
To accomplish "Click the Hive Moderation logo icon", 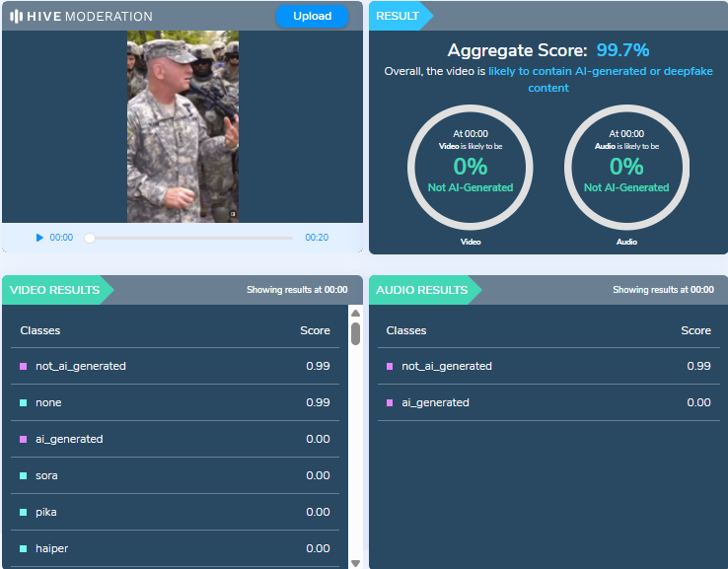I will click(17, 17).
